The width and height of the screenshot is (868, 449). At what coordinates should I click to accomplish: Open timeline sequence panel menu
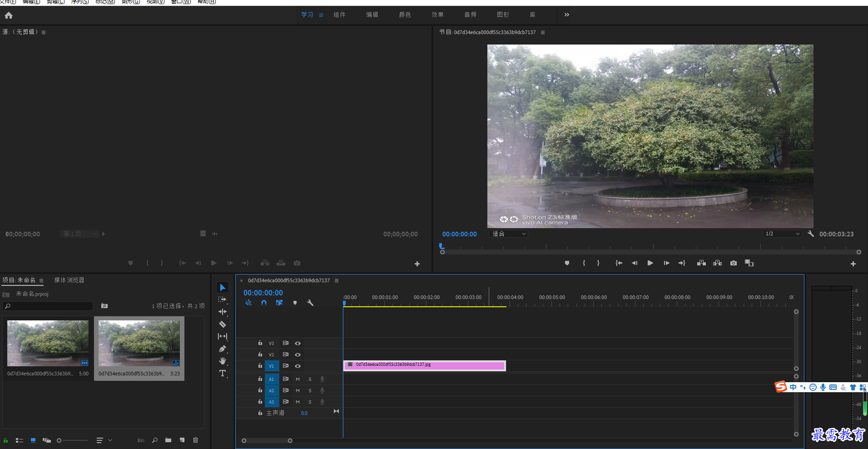click(x=337, y=280)
